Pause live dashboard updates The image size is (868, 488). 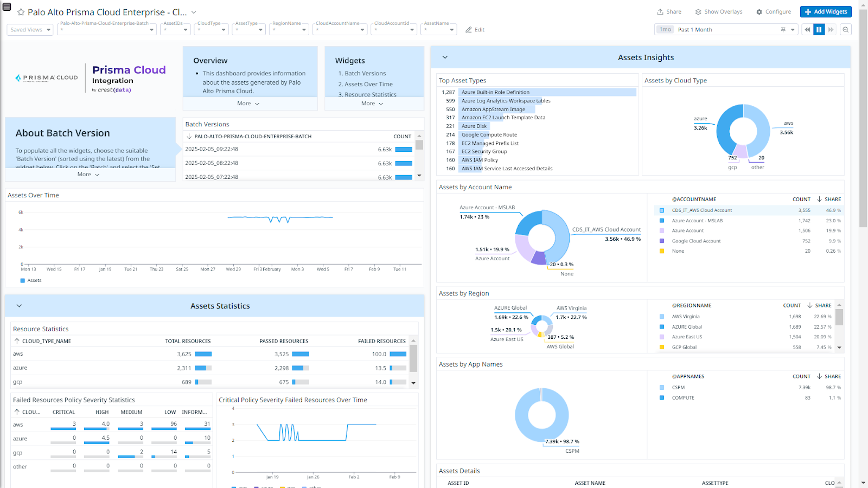click(819, 30)
